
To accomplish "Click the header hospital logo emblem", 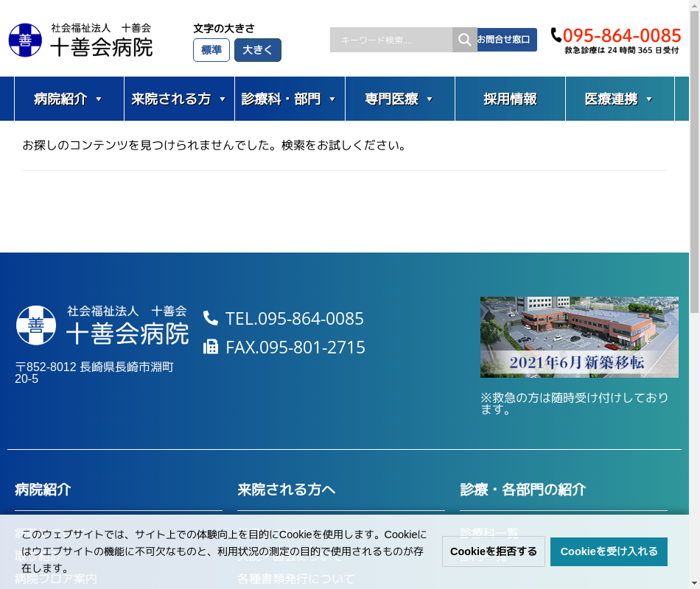I will pos(25,40).
